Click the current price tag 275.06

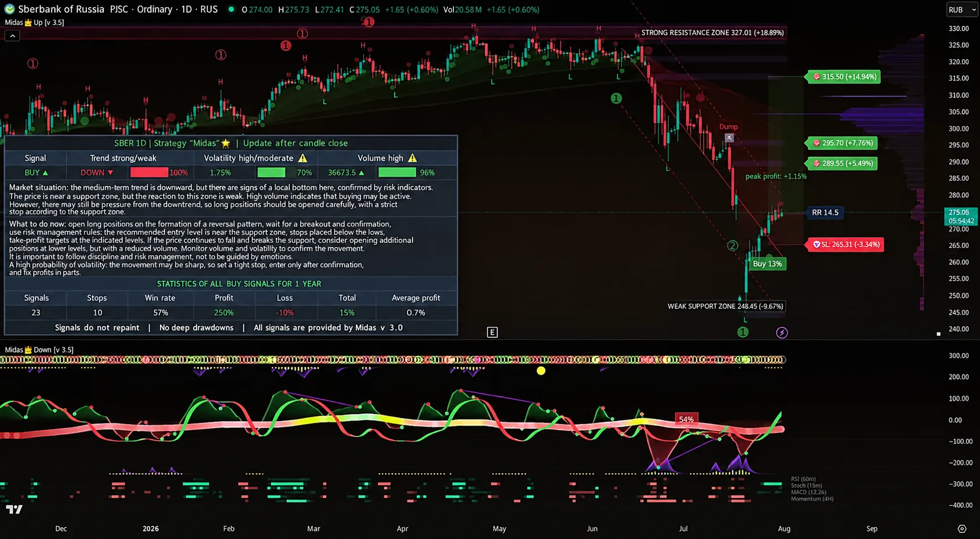[961, 216]
